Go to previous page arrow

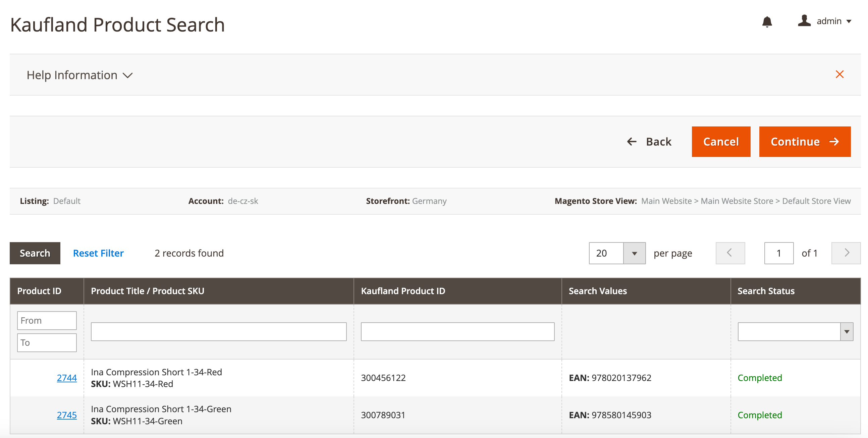click(730, 253)
